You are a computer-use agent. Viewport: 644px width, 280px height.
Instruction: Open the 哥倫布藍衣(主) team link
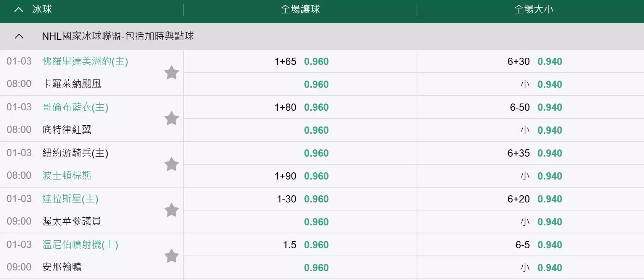coord(75,107)
